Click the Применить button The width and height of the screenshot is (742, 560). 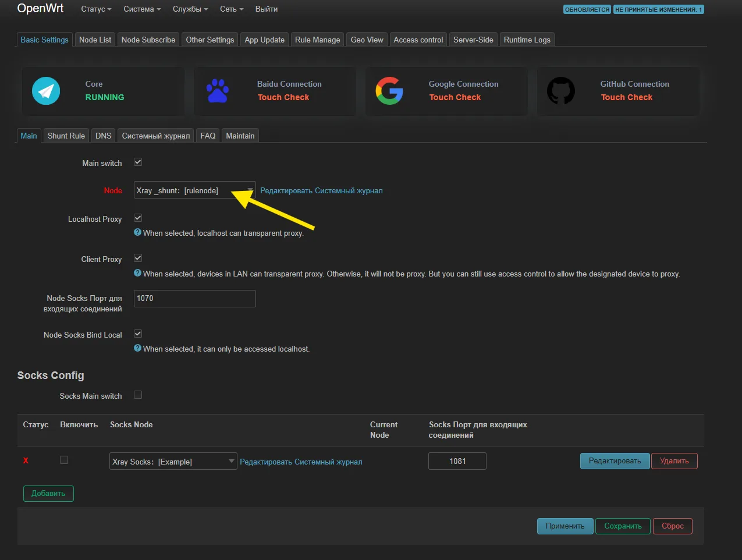click(x=565, y=526)
